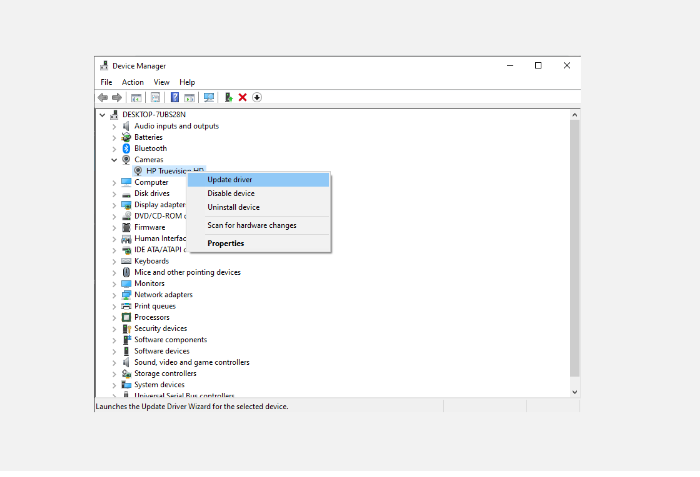The image size is (700, 477).
Task: Expand the Sound, video and game controllers category
Action: coord(114,363)
